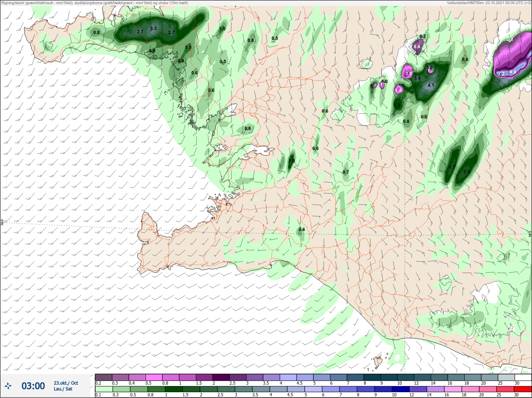The width and height of the screenshot is (532, 398).
Task: Pick the dark purple swatch labeled 2 in upper legend
Action: (x=221, y=377)
